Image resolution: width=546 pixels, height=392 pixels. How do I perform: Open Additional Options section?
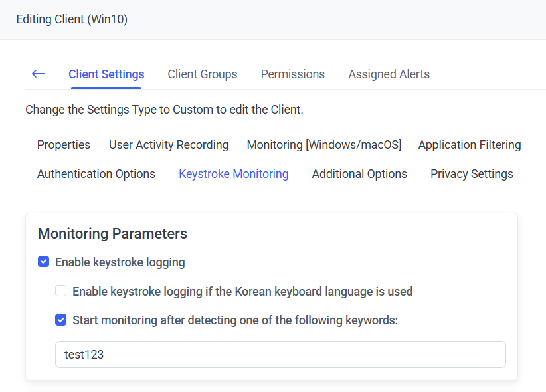click(x=359, y=174)
